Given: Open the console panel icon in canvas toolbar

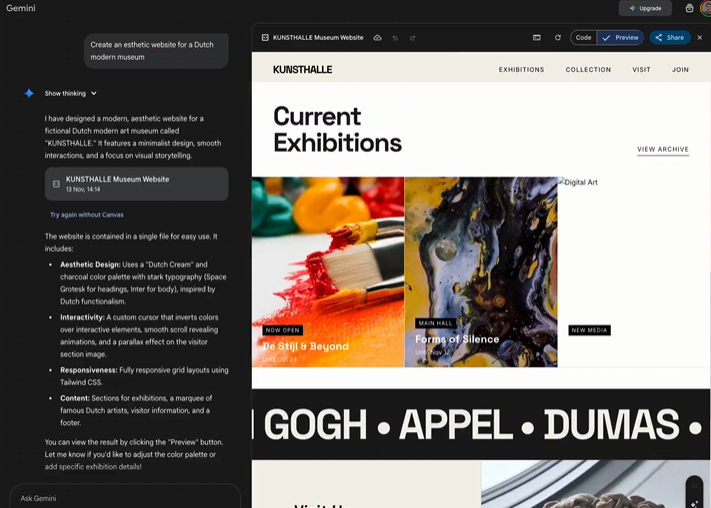Looking at the screenshot, I should [537, 37].
